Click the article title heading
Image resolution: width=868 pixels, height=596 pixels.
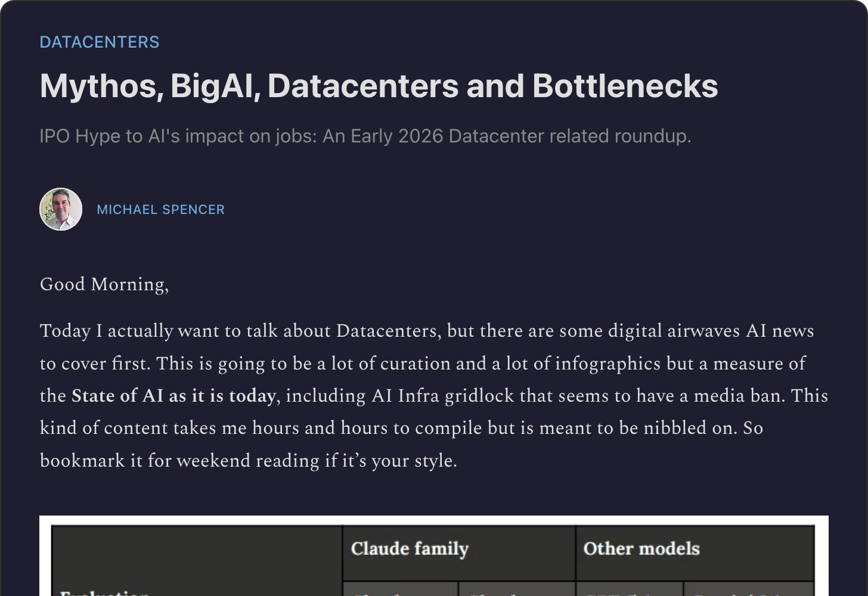pos(379,86)
